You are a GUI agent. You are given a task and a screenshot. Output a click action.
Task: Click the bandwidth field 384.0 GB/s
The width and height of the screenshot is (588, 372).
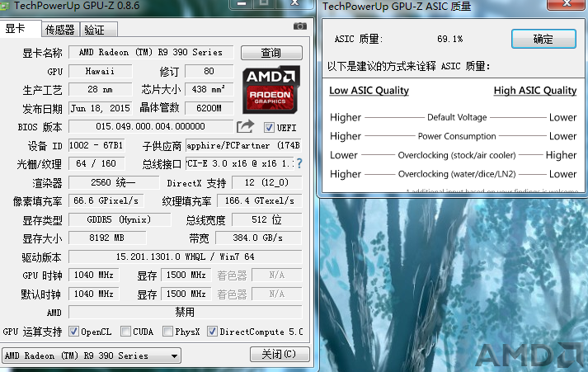[259, 238]
